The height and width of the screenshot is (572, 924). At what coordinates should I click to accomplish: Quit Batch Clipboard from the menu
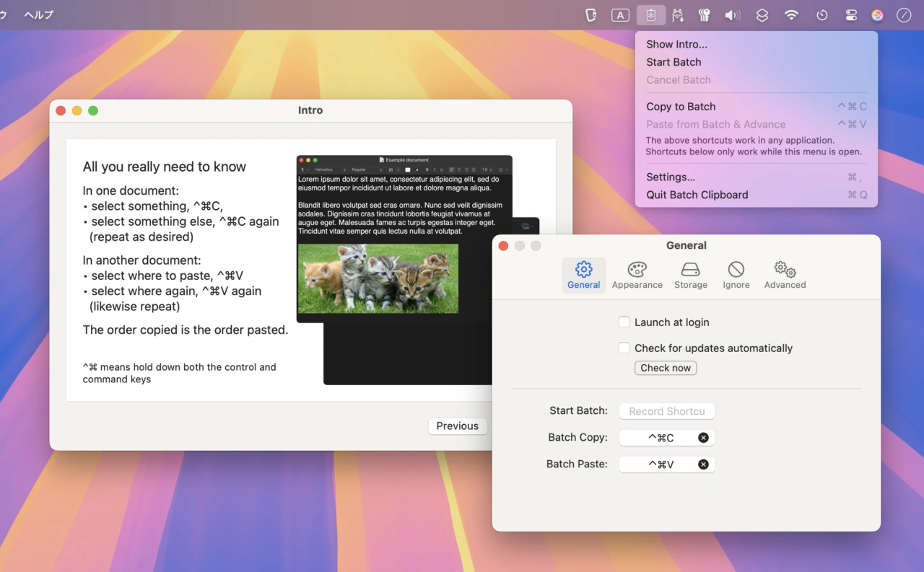pos(697,195)
